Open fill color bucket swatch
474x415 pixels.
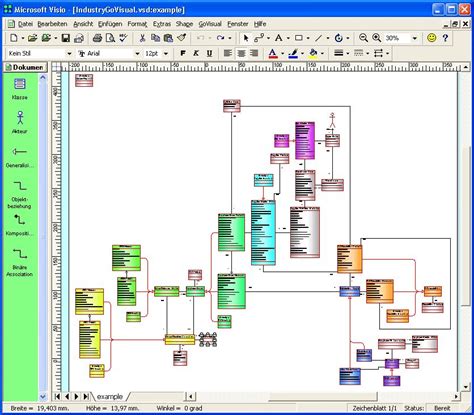313,53
